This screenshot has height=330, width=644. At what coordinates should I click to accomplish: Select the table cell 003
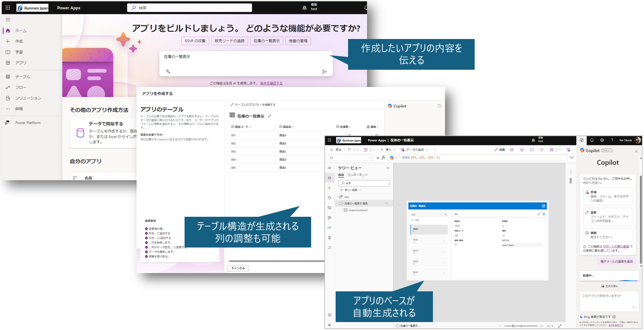point(234,152)
